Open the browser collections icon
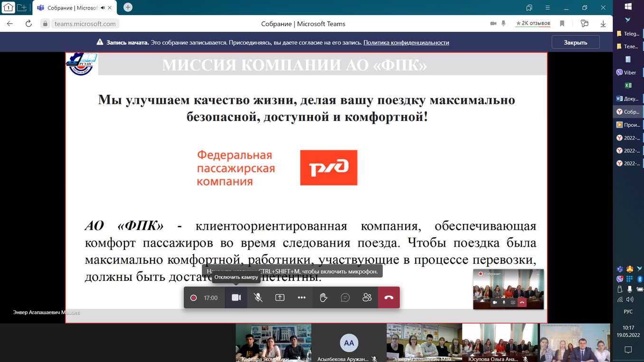 [585, 24]
